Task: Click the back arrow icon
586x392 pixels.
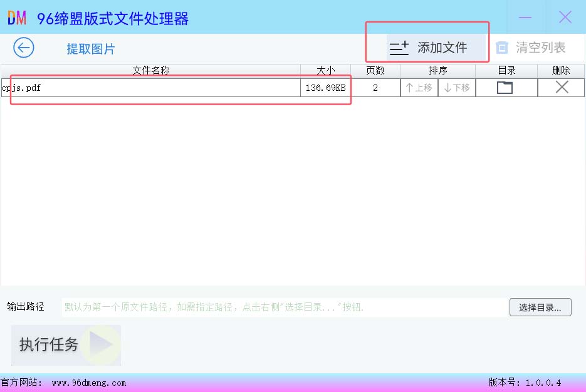Action: coord(24,48)
